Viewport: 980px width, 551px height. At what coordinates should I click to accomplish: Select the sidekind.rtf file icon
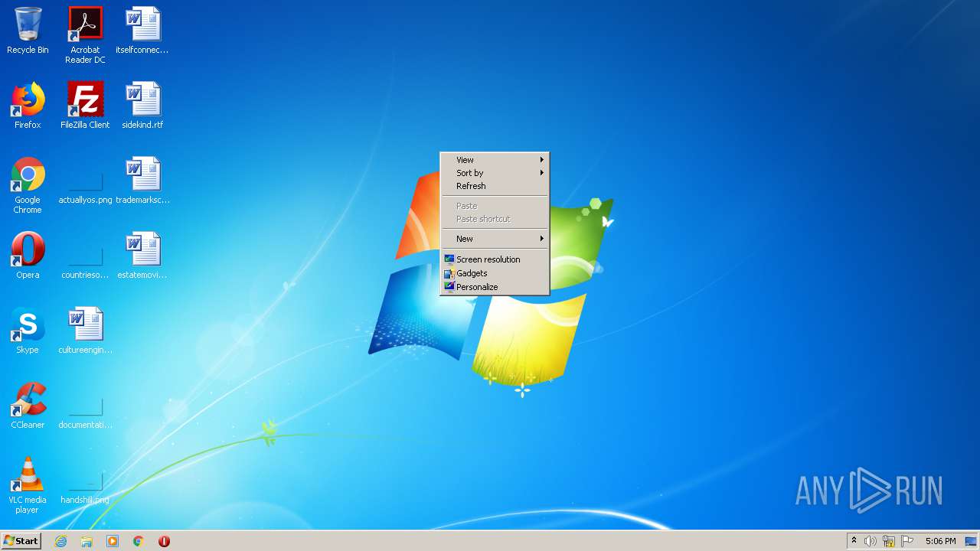(x=142, y=106)
